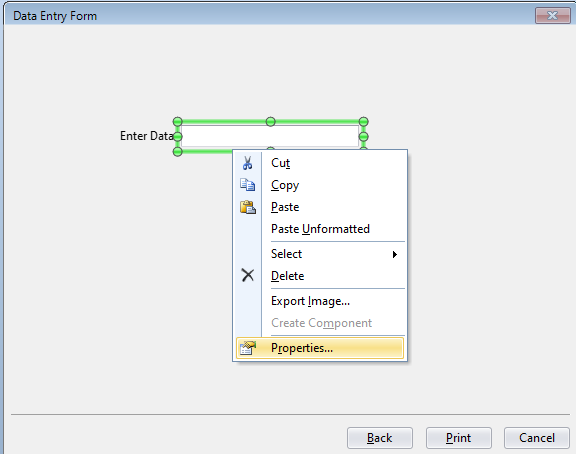Close the Data Entry Form window
Screen dimensions: 576x454
click(x=552, y=15)
